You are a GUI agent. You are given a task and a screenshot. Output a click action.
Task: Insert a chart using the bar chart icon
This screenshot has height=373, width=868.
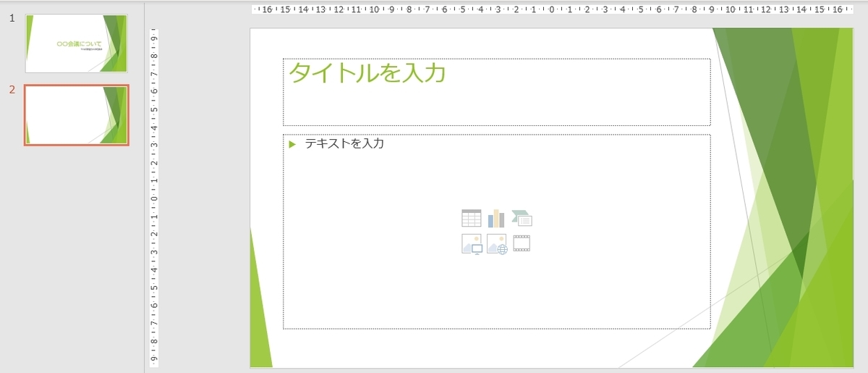496,218
